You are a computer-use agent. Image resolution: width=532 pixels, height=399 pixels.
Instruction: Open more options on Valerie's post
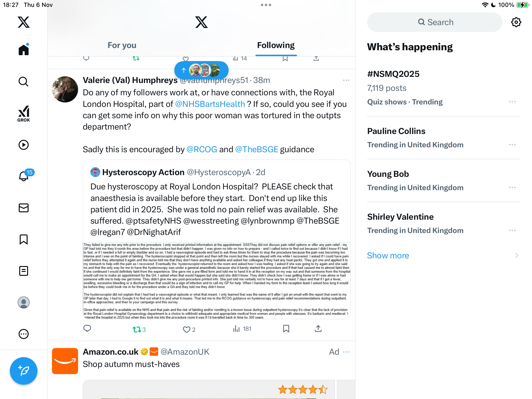[x=346, y=80]
